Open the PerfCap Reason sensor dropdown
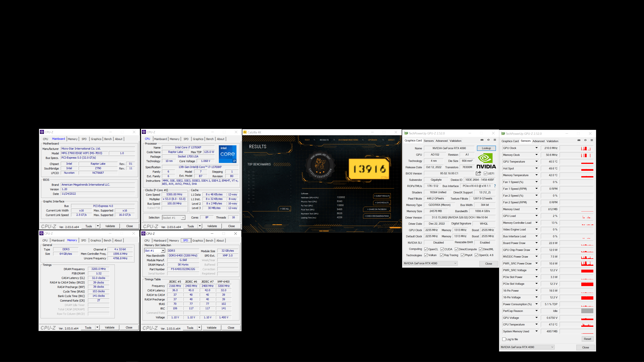 536,311
